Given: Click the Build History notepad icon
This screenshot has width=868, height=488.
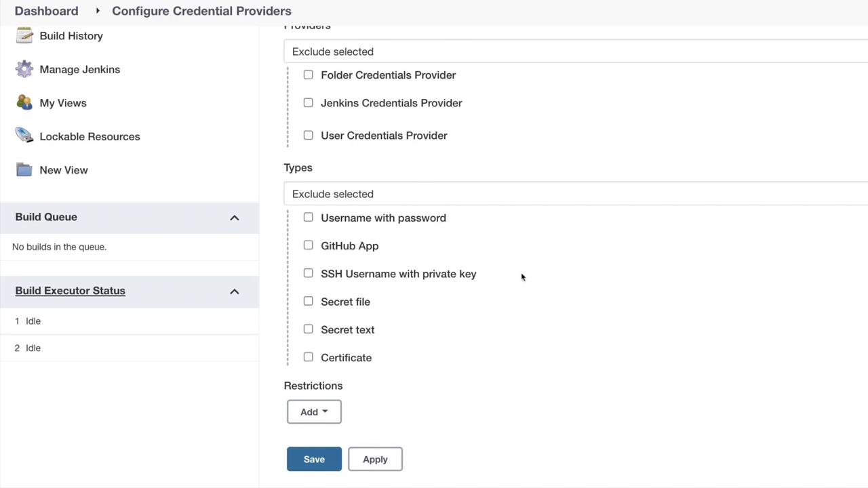Looking at the screenshot, I should tap(24, 35).
